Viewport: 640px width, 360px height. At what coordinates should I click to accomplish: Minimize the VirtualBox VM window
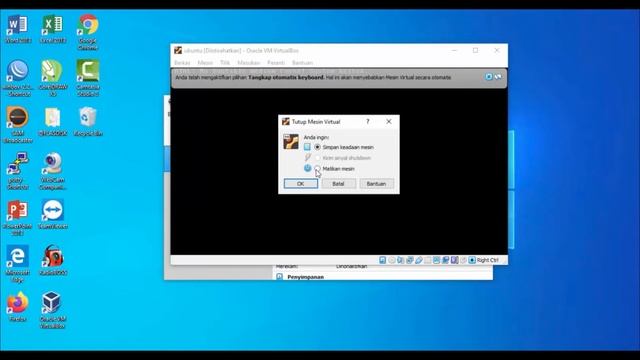454,51
